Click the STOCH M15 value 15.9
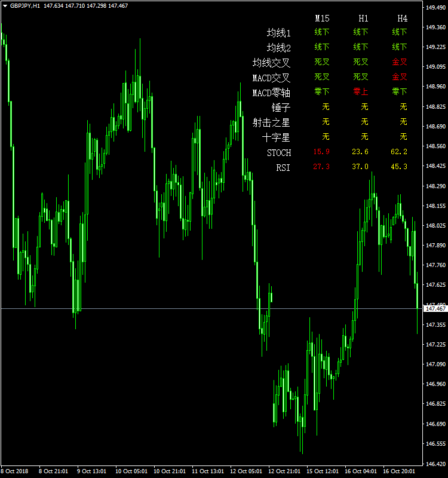 [x=321, y=152]
